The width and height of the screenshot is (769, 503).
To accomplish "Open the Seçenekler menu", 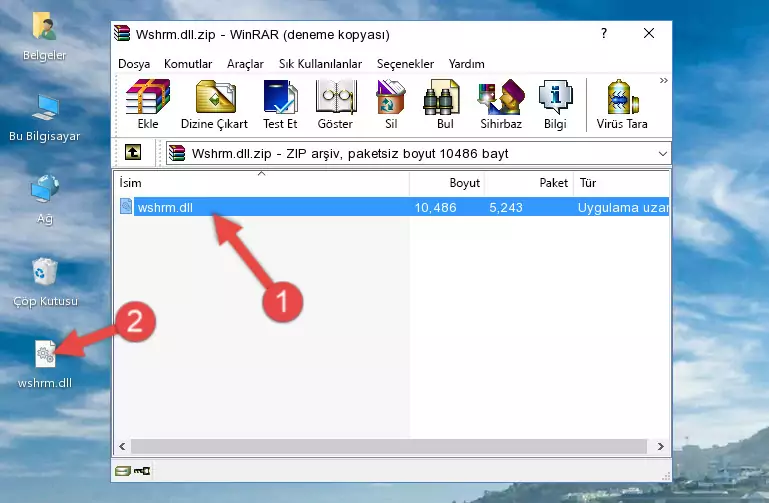I will tap(405, 64).
